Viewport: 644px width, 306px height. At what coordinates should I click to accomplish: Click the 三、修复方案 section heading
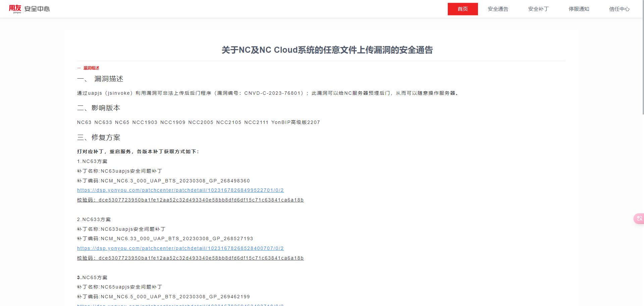[x=99, y=137]
